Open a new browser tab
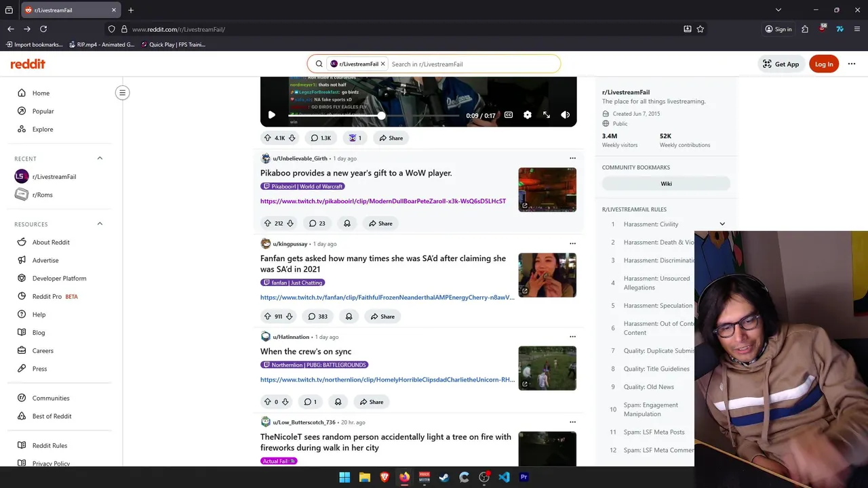 click(131, 10)
